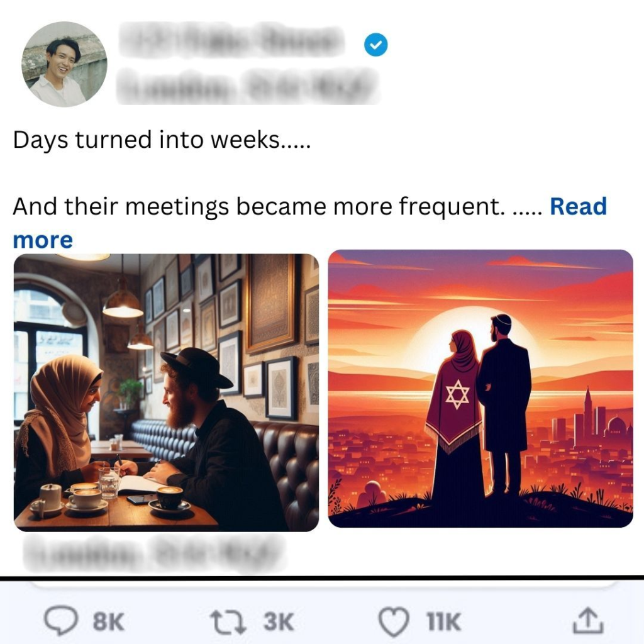The image size is (644, 644).
Task: Share the post via the upload arrow icon
Action: point(588,621)
